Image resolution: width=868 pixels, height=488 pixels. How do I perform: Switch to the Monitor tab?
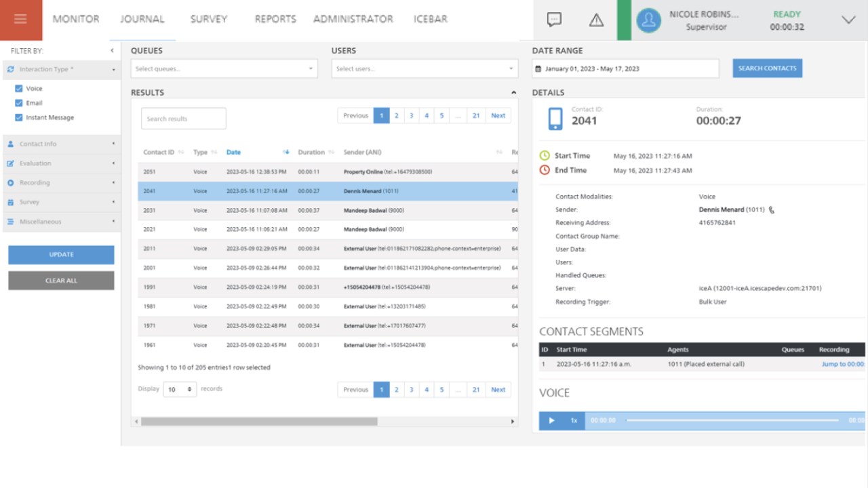pos(76,19)
